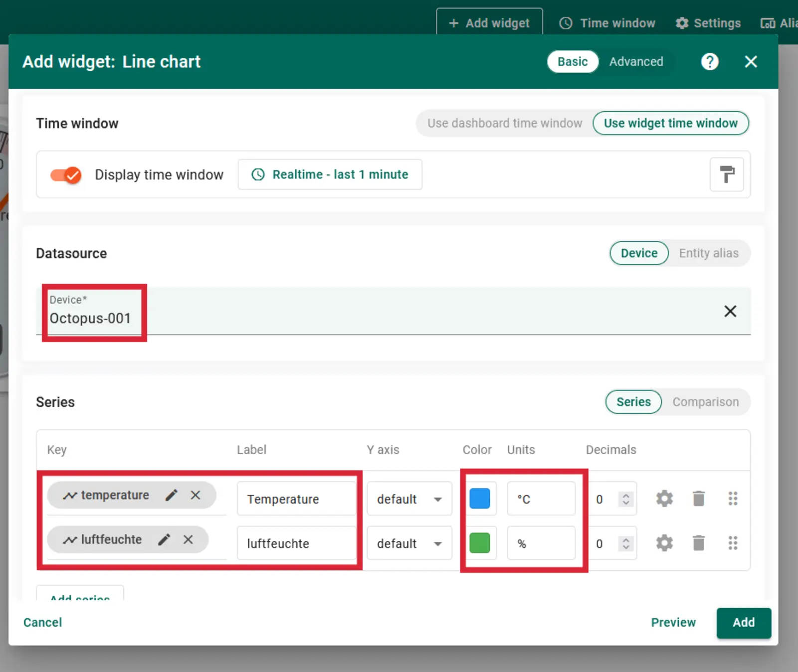The height and width of the screenshot is (672, 798).
Task: Grab the drag handle of temperature series
Action: point(732,499)
